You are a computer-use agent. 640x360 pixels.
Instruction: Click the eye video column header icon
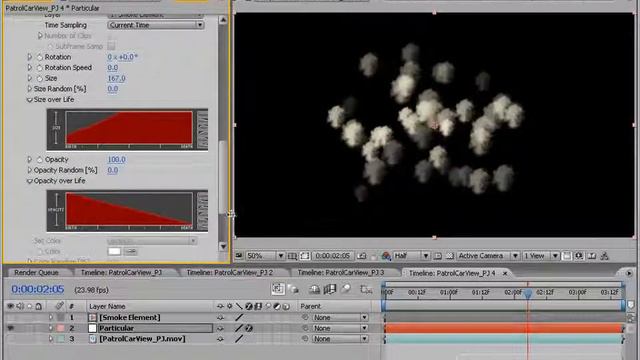(x=11, y=306)
